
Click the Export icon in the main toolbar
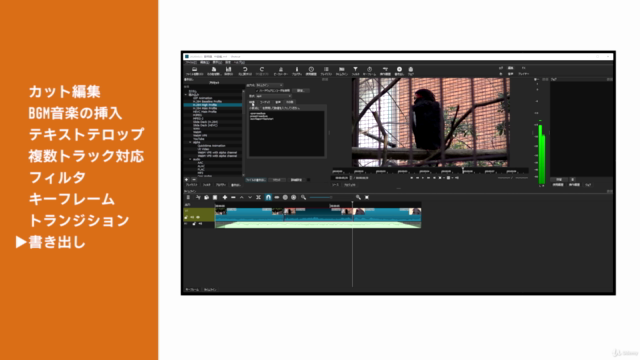click(x=399, y=71)
